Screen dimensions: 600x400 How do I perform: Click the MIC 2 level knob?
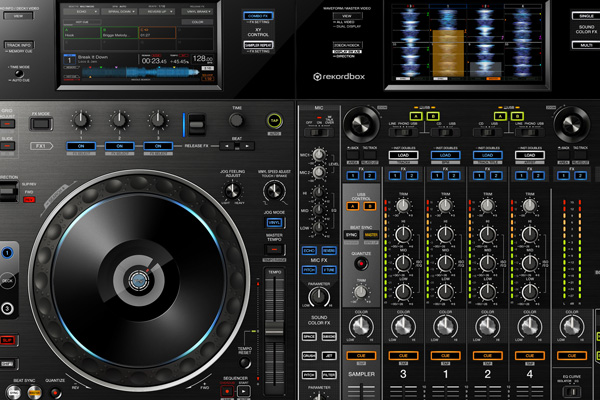pyautogui.click(x=318, y=173)
